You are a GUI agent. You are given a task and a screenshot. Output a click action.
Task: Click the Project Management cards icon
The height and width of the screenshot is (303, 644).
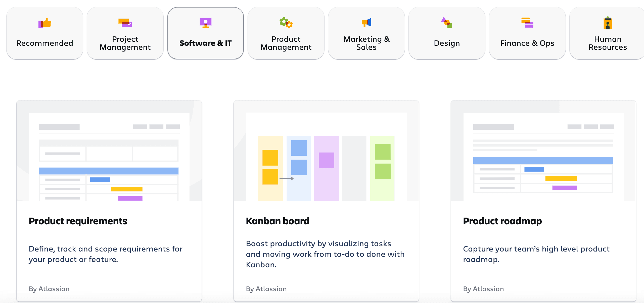pyautogui.click(x=125, y=23)
